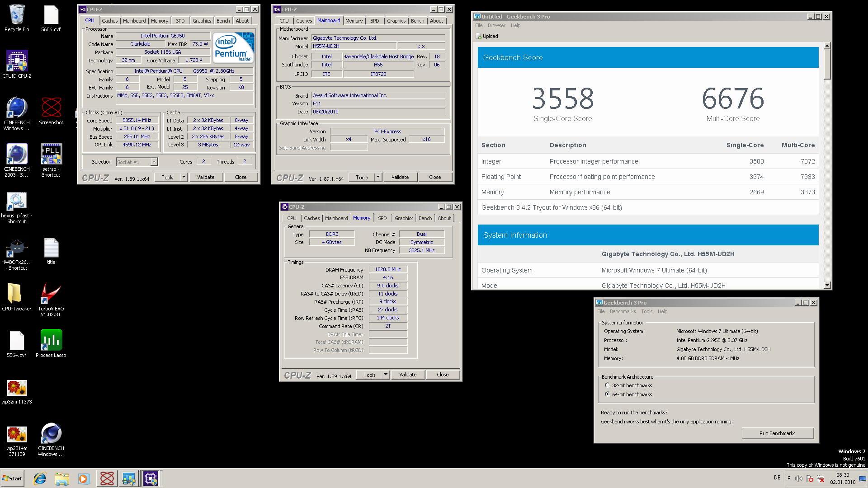The image size is (868, 488).
Task: Show hidden system tray icons
Action: tap(789, 478)
